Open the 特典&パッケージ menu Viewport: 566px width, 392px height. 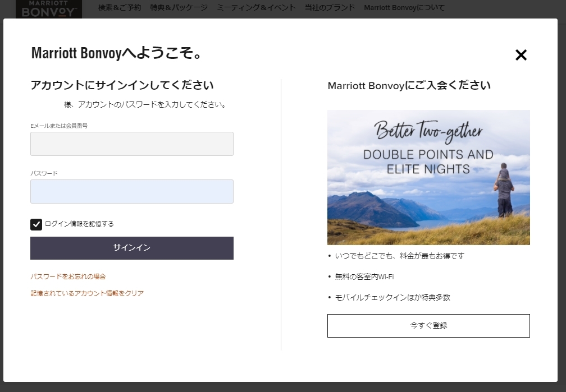(x=179, y=8)
